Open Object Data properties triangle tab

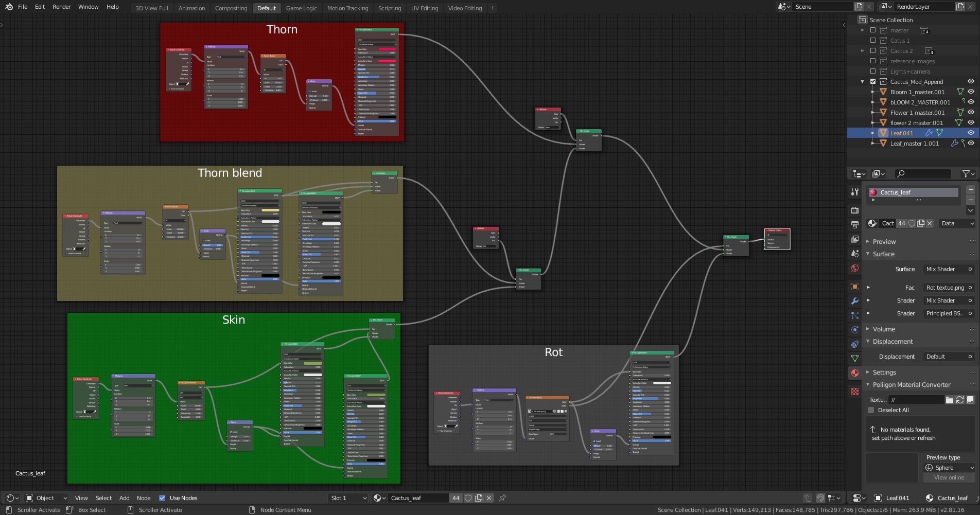point(855,358)
